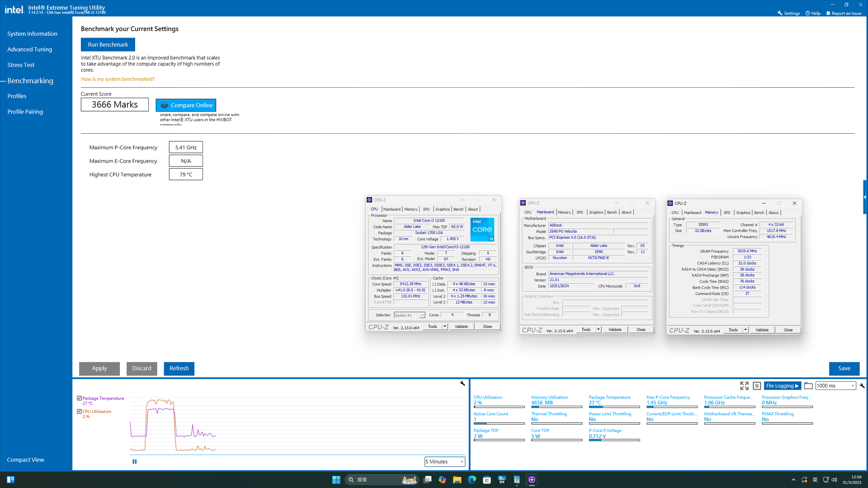The height and width of the screenshot is (488, 868).
Task: Open Task View on the taskbar
Action: click(x=427, y=480)
